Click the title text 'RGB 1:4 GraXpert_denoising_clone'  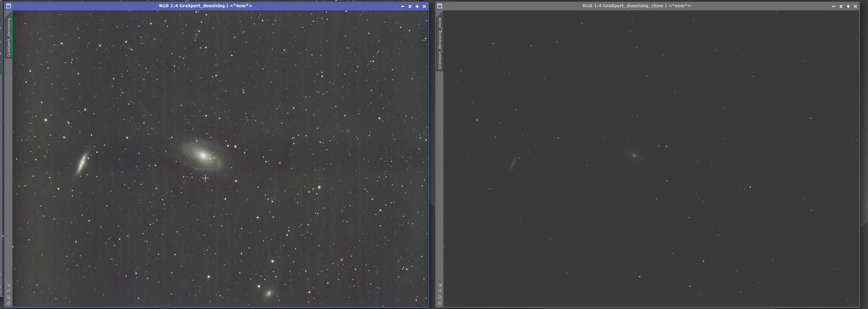click(623, 6)
